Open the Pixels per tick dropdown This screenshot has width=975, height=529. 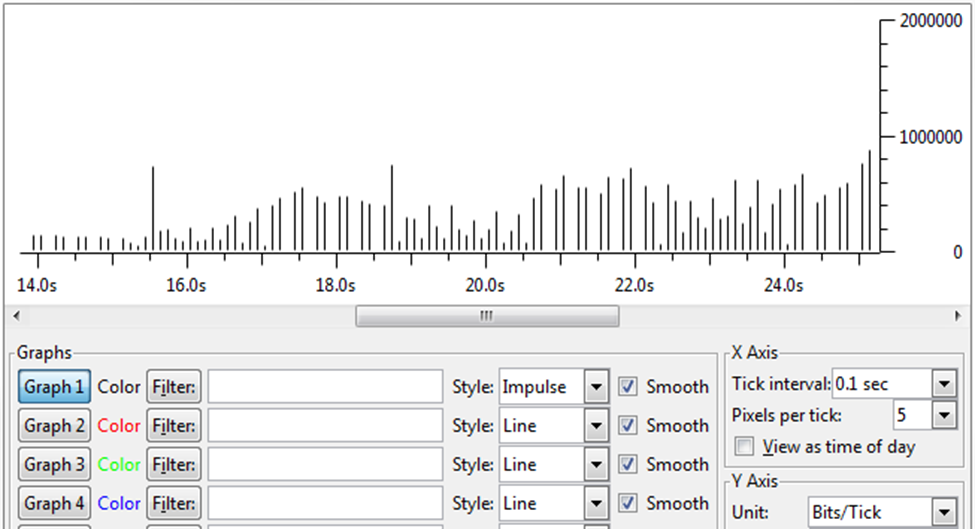click(x=925, y=415)
